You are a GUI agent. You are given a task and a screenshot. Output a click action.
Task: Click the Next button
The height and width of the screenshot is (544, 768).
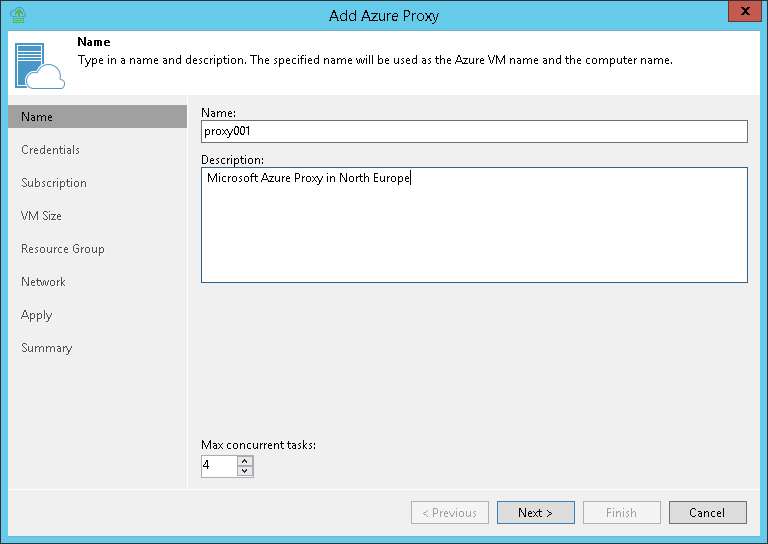click(x=535, y=513)
